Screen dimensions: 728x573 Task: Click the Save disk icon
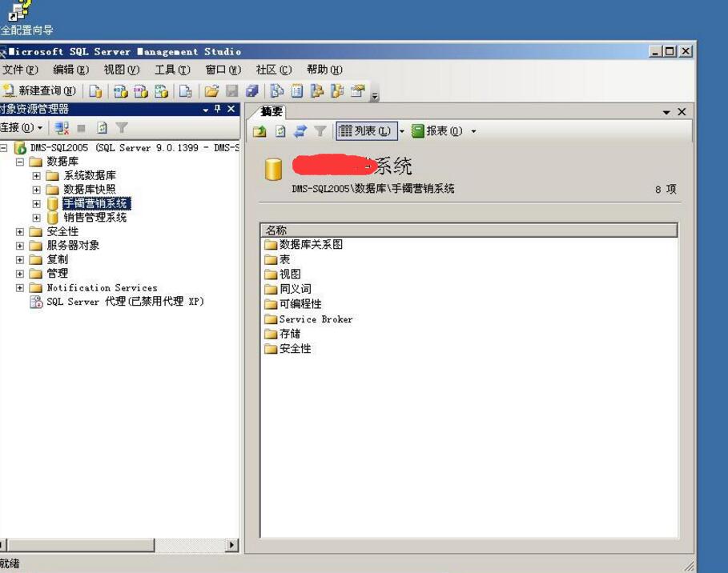coord(231,91)
